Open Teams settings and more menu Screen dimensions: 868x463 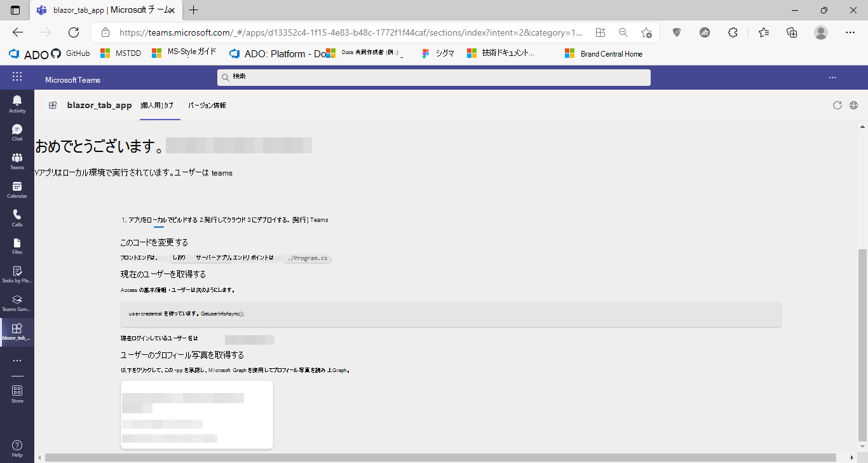click(832, 77)
